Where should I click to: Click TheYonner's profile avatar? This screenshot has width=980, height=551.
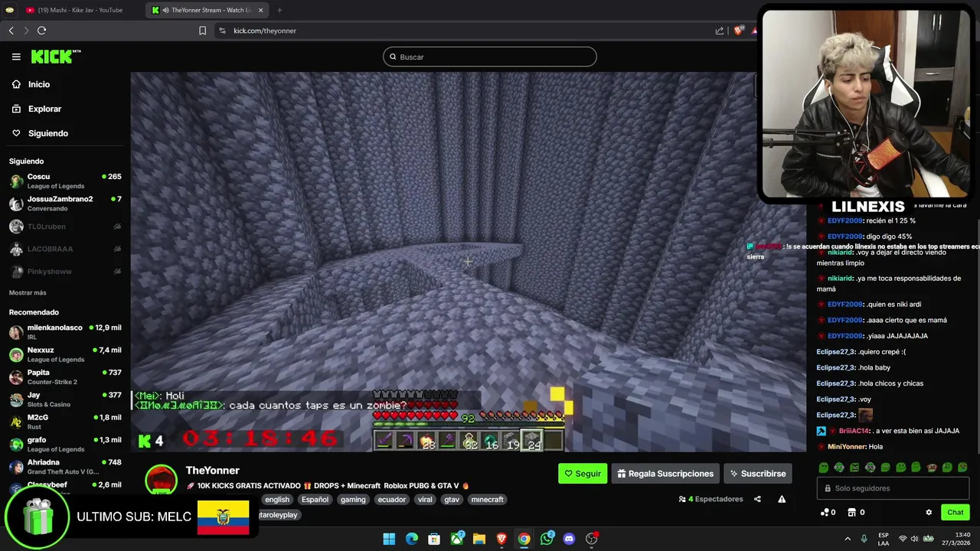click(x=161, y=481)
